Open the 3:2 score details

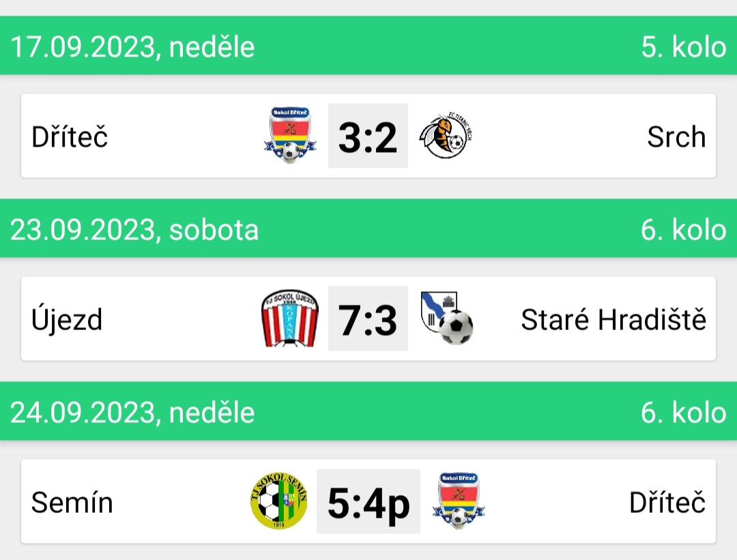coord(368,136)
